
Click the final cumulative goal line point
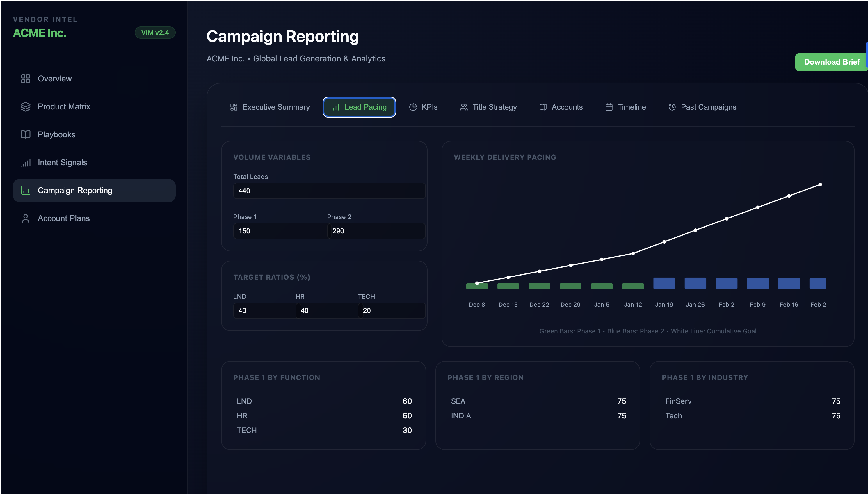(x=820, y=184)
